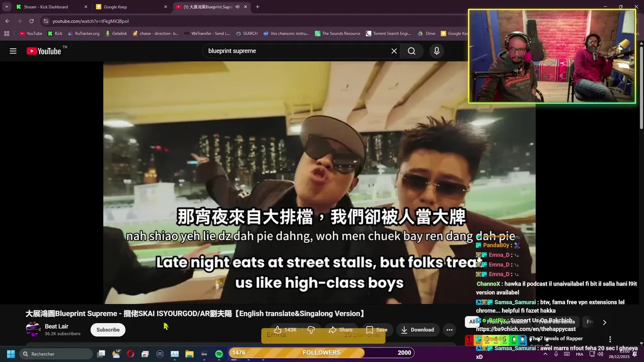Viewport: 644px width, 362px height.
Task: Open the Getalink bookmark
Action: click(116, 34)
